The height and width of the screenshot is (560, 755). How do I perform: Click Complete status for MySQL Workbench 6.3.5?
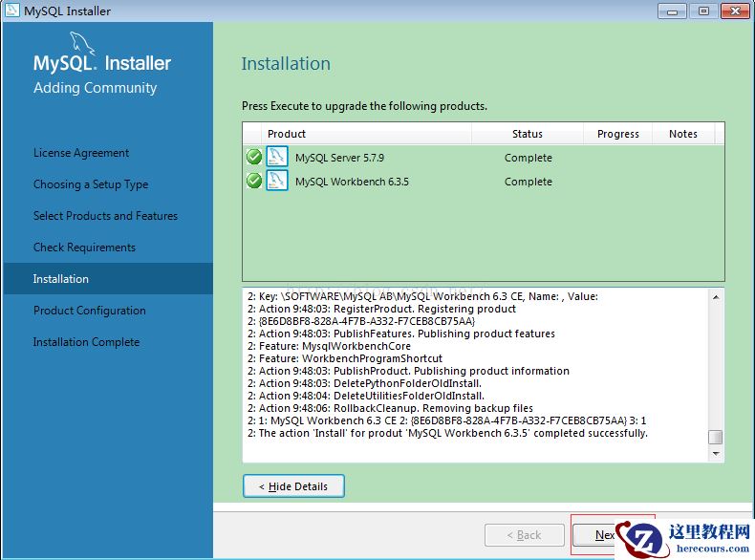click(x=528, y=182)
